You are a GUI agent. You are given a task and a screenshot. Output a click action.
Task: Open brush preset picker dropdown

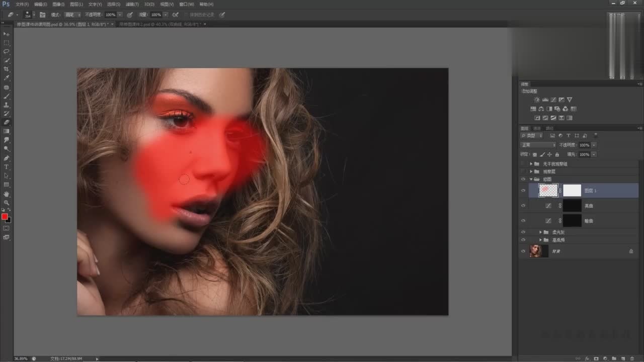[x=34, y=15]
